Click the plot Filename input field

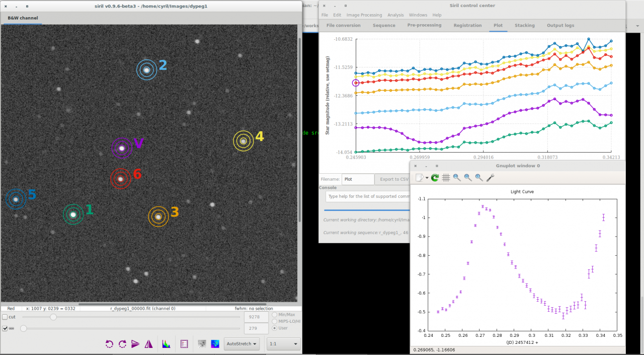[x=358, y=179]
